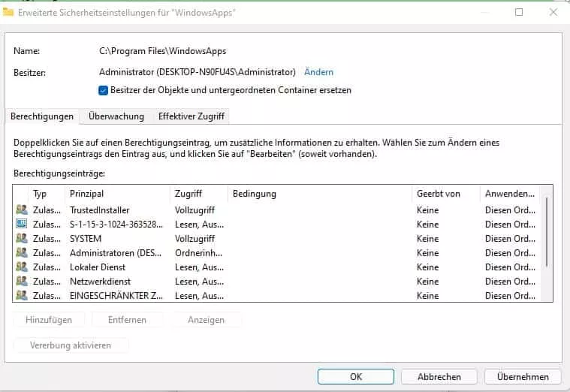The width and height of the screenshot is (570, 392).
Task: Open the Effektiver Zugriff tab
Action: [192, 116]
